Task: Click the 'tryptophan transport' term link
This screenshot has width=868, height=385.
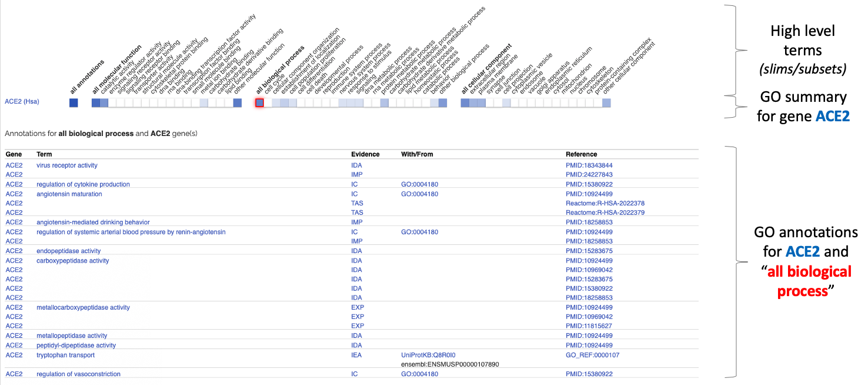Action: click(65, 355)
